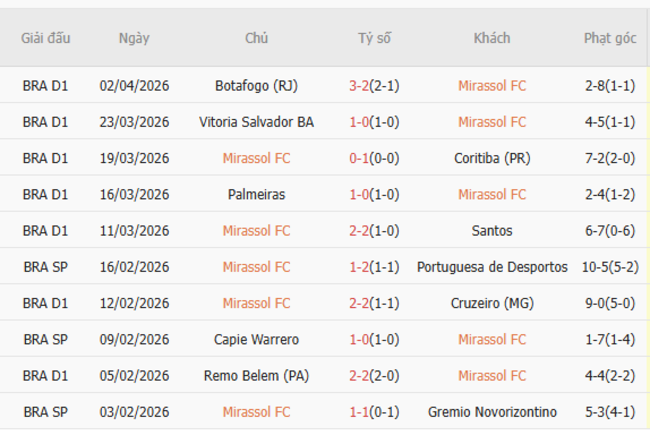This screenshot has height=435, width=650.
Task: Open the Portuguesa de Desportos team link
Action: click(x=492, y=267)
